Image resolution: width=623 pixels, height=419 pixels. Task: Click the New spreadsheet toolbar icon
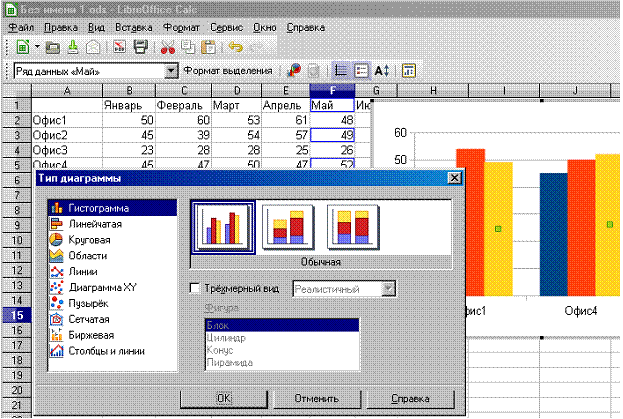[x=23, y=47]
